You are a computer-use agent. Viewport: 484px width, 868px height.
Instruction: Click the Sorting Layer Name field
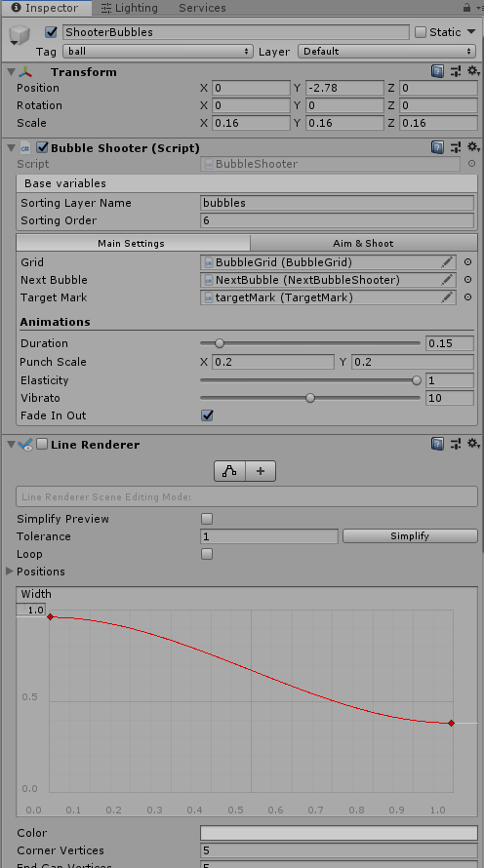pos(338,203)
